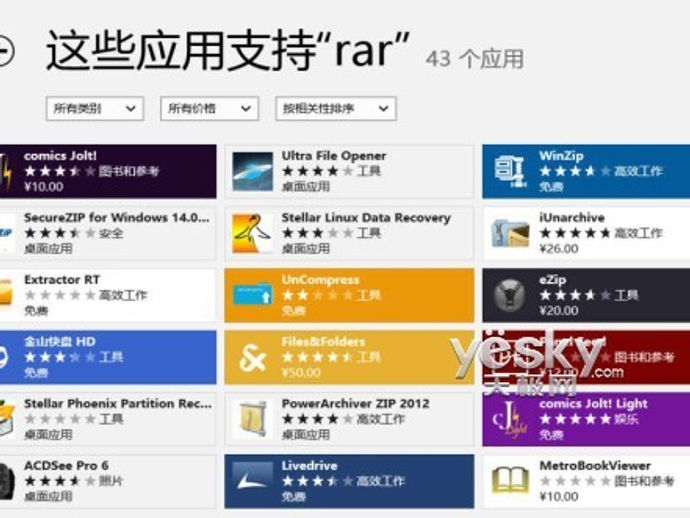Click 桌面应用 label under PowerArchiver ZIP 2012
Screen dimensions: 690x518
306,435
